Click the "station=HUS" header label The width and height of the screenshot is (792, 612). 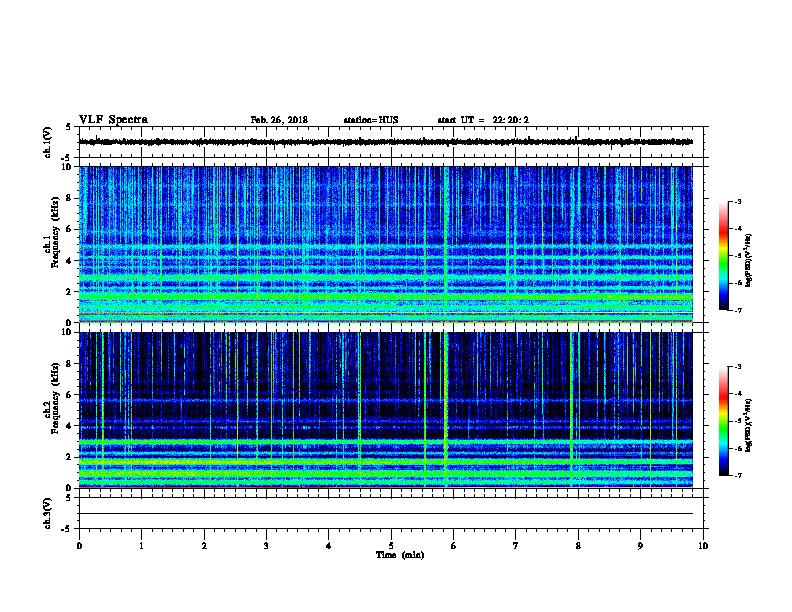tap(371, 120)
